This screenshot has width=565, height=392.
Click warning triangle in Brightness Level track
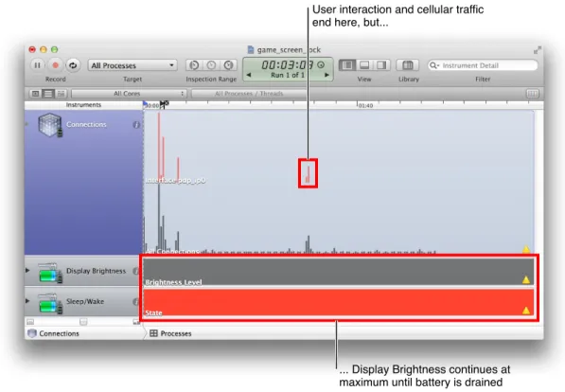526,279
